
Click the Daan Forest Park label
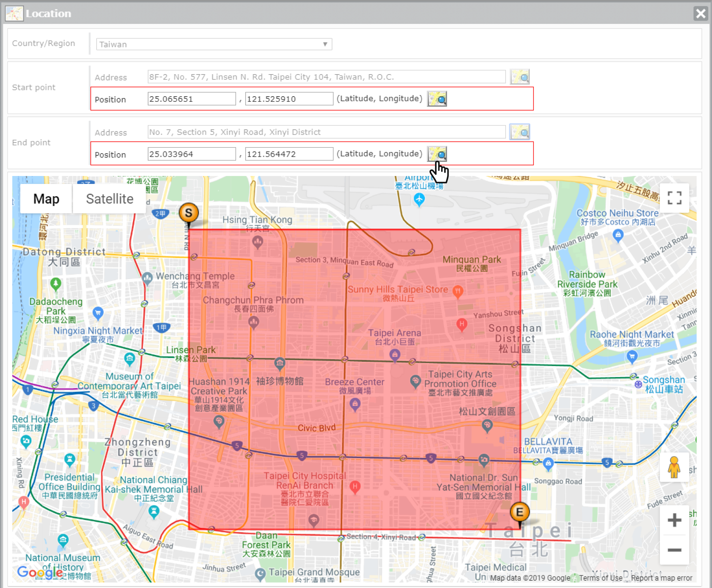click(x=266, y=545)
